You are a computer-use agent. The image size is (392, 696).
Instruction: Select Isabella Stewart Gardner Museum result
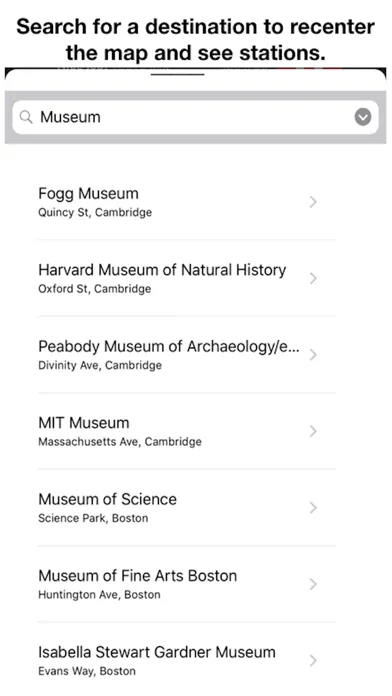pos(186,660)
